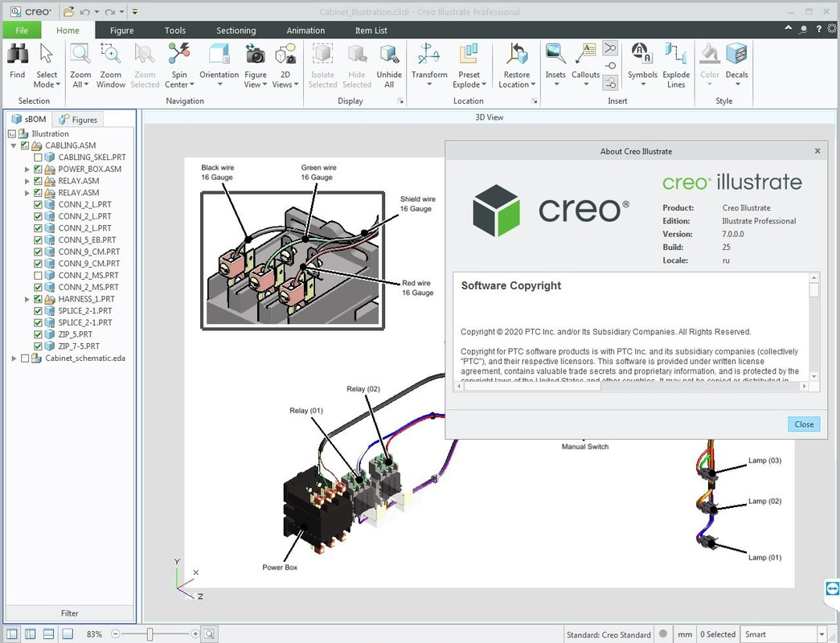Viewport: 840px width, 643px height.
Task: Expand the HARNESS_1.PRT tree node
Action: click(27, 299)
